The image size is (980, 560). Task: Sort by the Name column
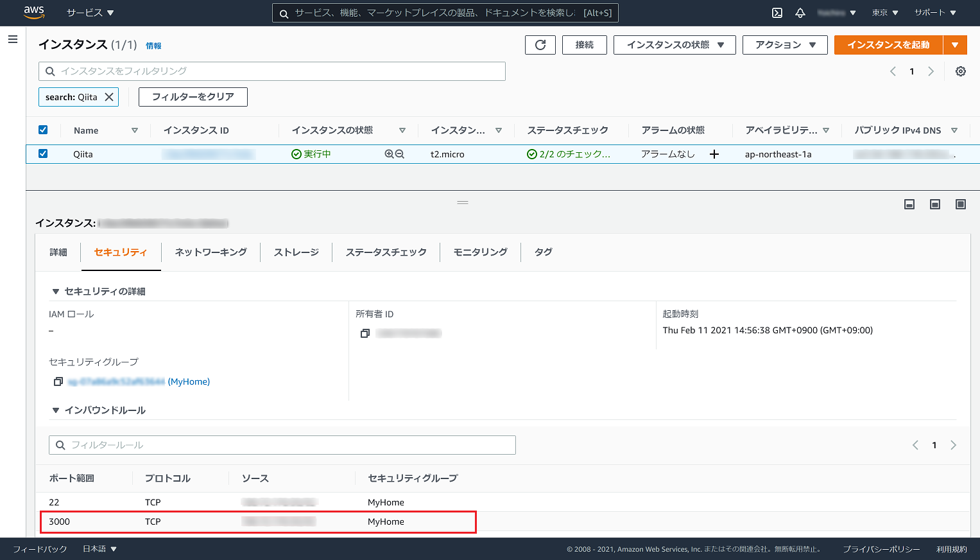(135, 130)
